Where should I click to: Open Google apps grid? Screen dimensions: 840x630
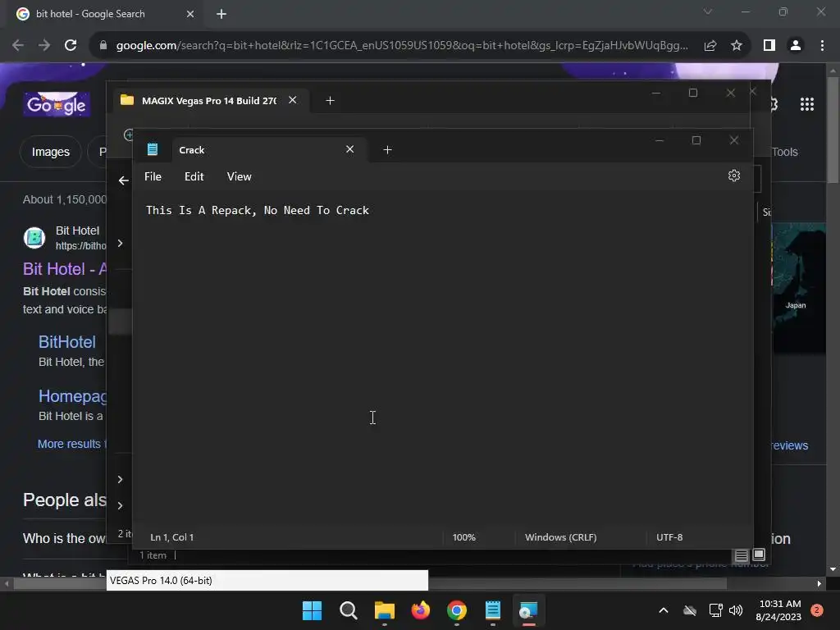807,104
